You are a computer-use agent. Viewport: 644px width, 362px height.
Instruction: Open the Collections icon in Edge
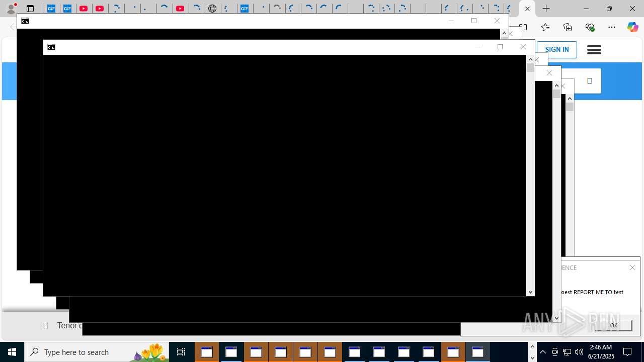click(x=568, y=27)
